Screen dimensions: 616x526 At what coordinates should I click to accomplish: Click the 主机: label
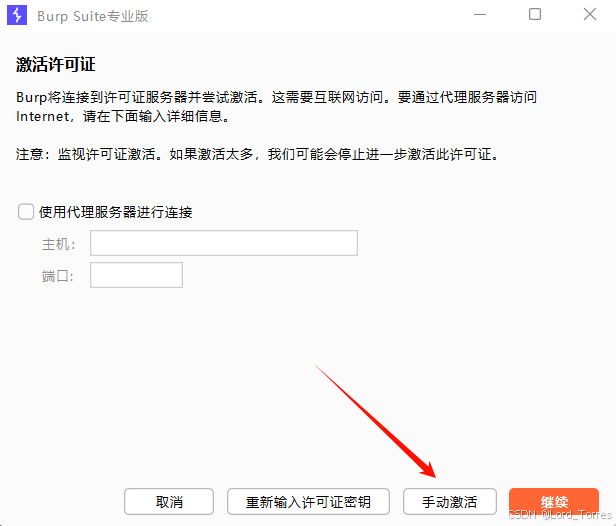coord(59,244)
